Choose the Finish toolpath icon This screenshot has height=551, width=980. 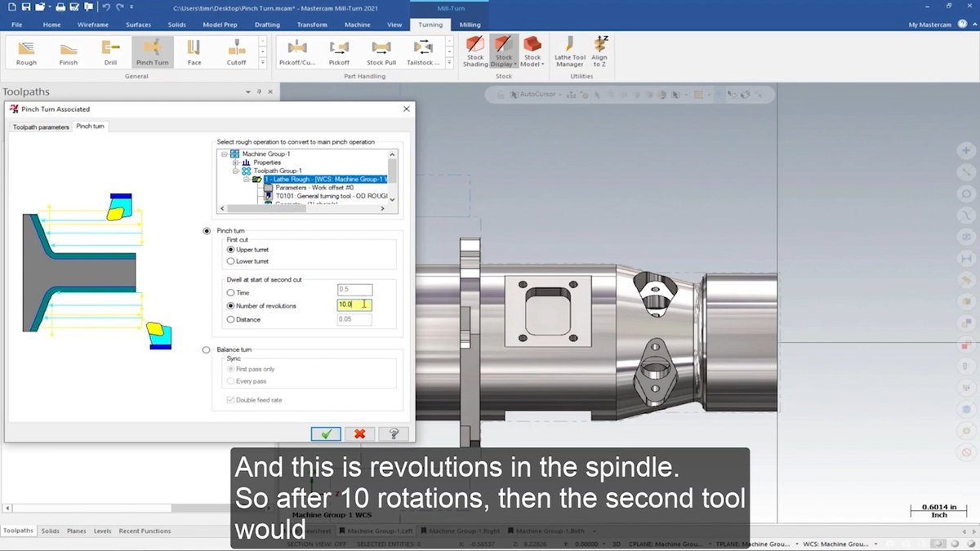click(69, 51)
